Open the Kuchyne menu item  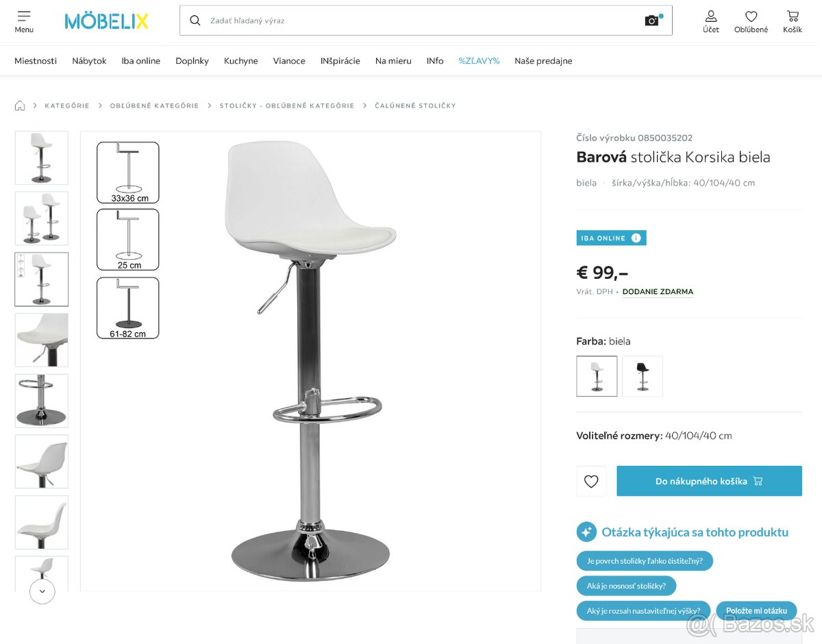click(241, 61)
